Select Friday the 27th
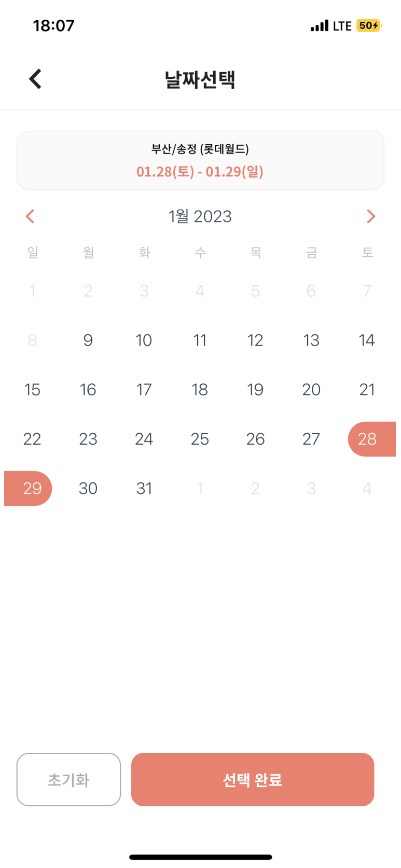 click(x=311, y=439)
